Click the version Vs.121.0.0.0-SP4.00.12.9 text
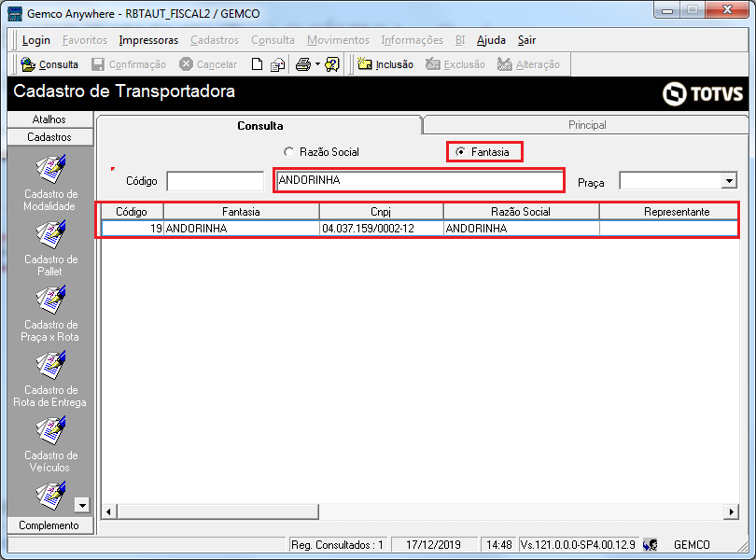 coord(578,545)
